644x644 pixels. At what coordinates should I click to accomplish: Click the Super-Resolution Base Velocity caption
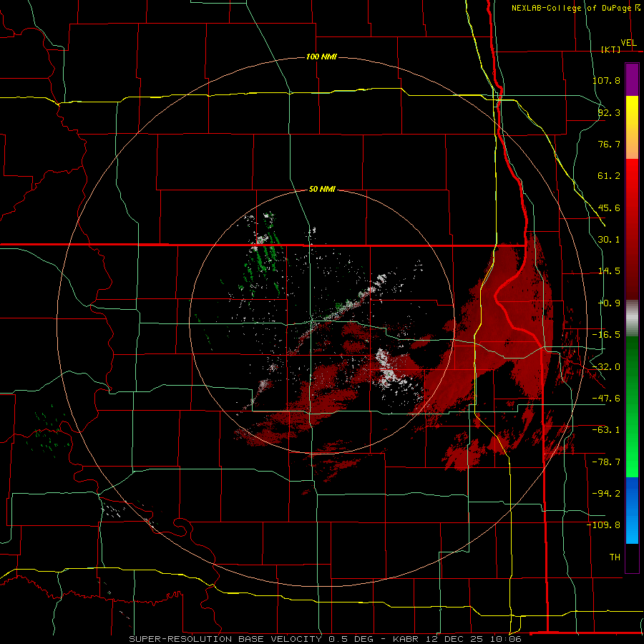click(x=326, y=639)
